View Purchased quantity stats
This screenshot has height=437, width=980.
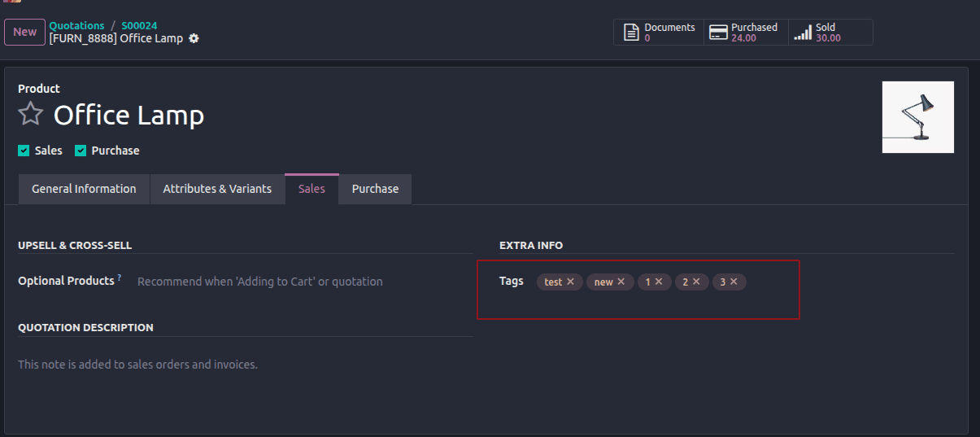(743, 33)
